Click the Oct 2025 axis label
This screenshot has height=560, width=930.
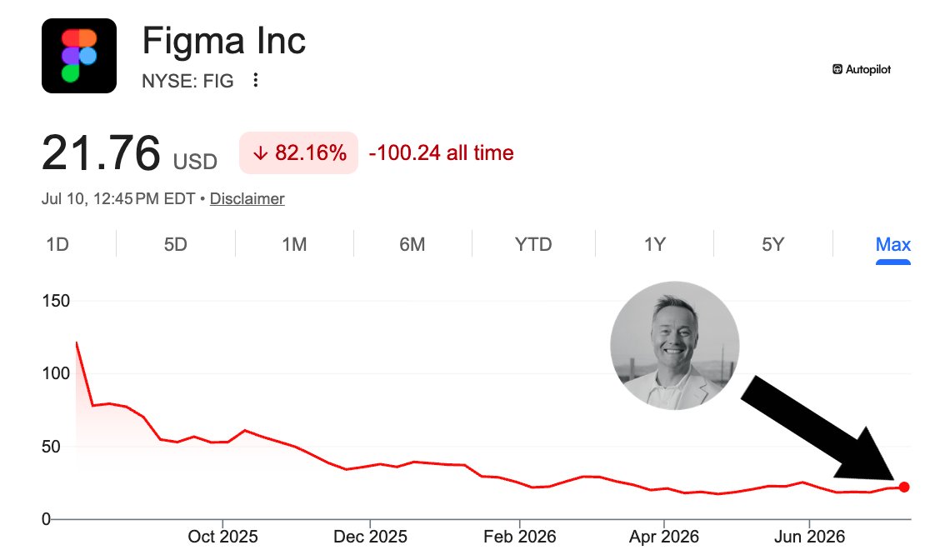tap(222, 537)
